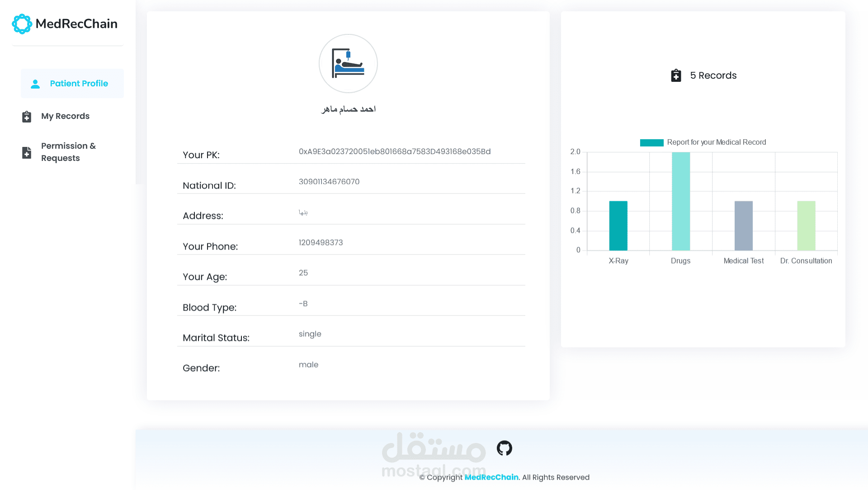
Task: Click the MedRecChain footer link
Action: click(x=491, y=477)
